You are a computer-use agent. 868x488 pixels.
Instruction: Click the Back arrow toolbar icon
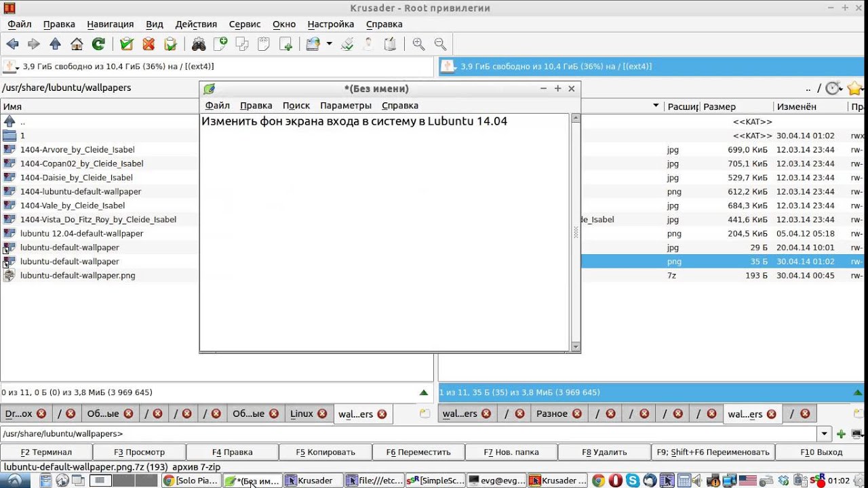12,44
